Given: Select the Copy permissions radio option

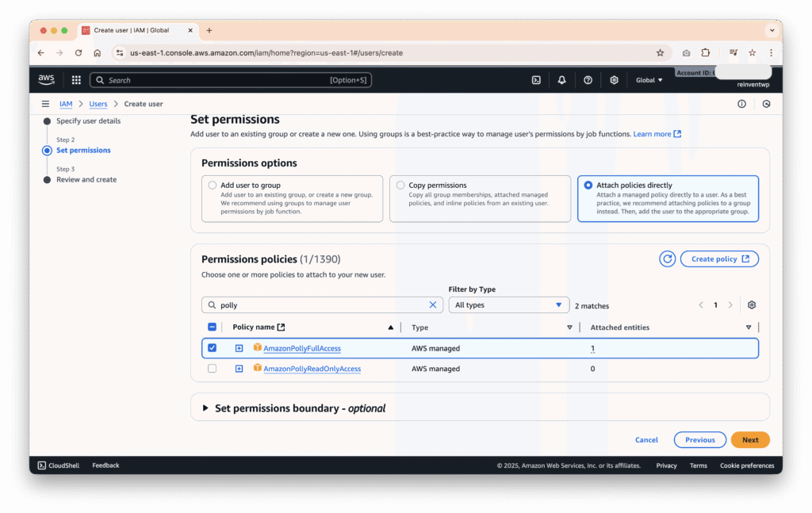Looking at the screenshot, I should [x=400, y=186].
